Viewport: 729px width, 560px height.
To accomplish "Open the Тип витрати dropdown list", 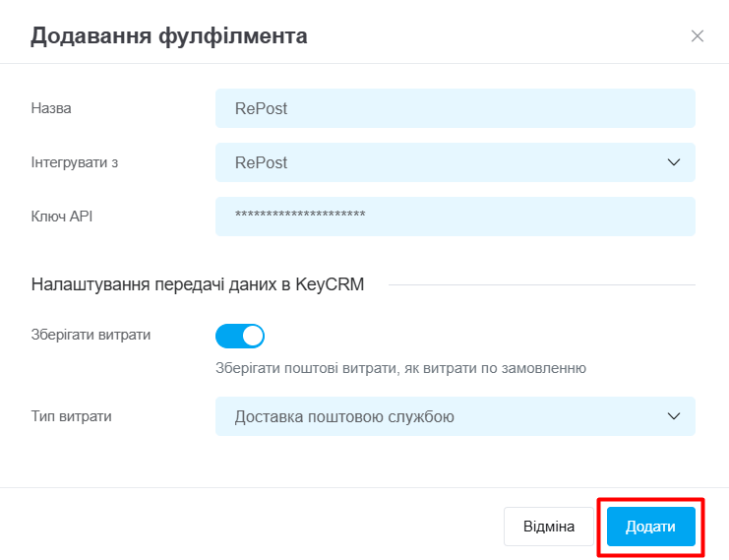I will (x=456, y=416).
